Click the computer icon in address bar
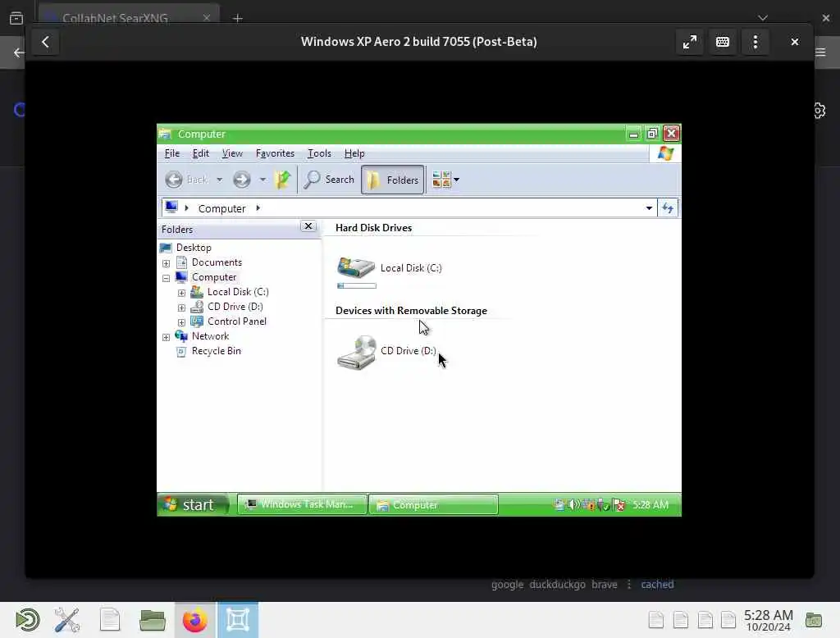 [x=171, y=207]
